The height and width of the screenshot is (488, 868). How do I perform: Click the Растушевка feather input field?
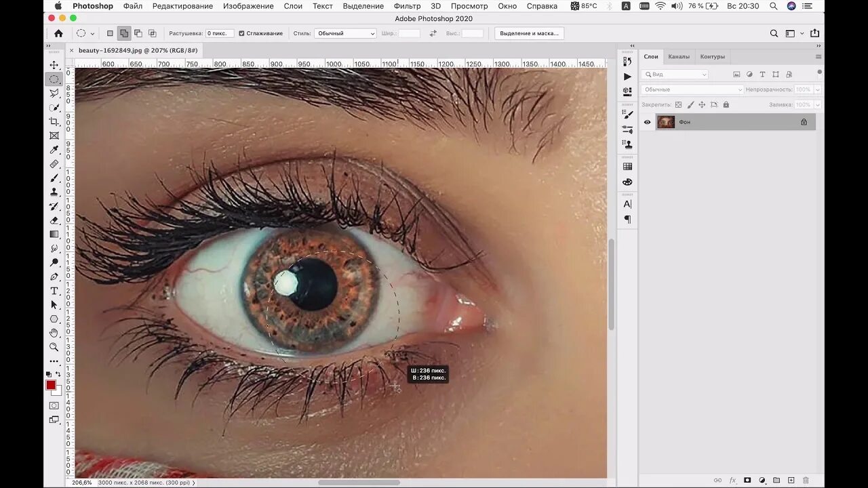pyautogui.click(x=219, y=33)
